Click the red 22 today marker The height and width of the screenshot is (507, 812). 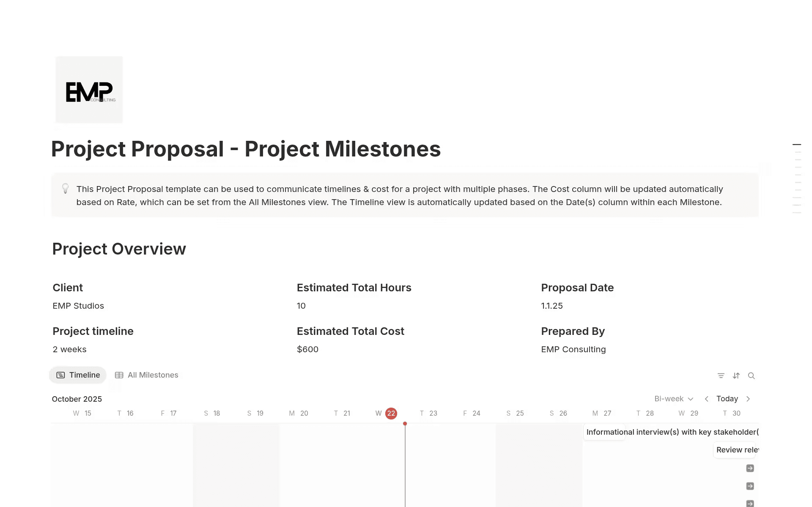click(390, 413)
